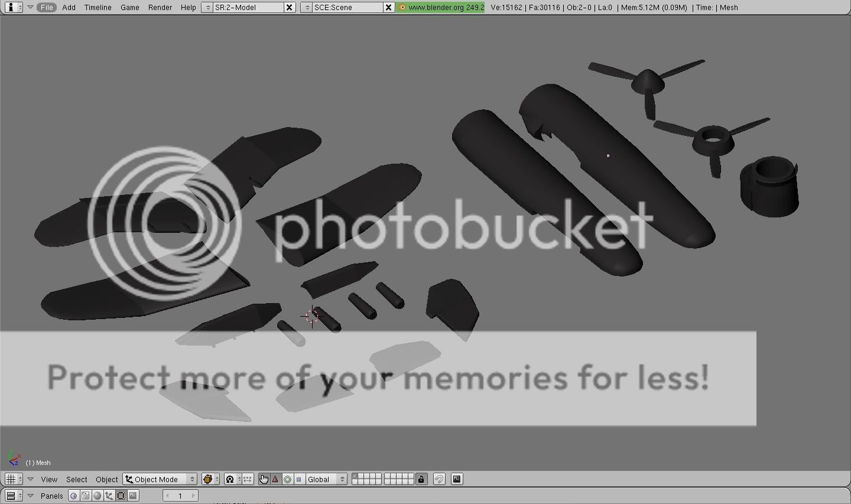Screen dimensions: 851x504
Task: Open the Select menu in 3D header
Action: pyautogui.click(x=77, y=479)
